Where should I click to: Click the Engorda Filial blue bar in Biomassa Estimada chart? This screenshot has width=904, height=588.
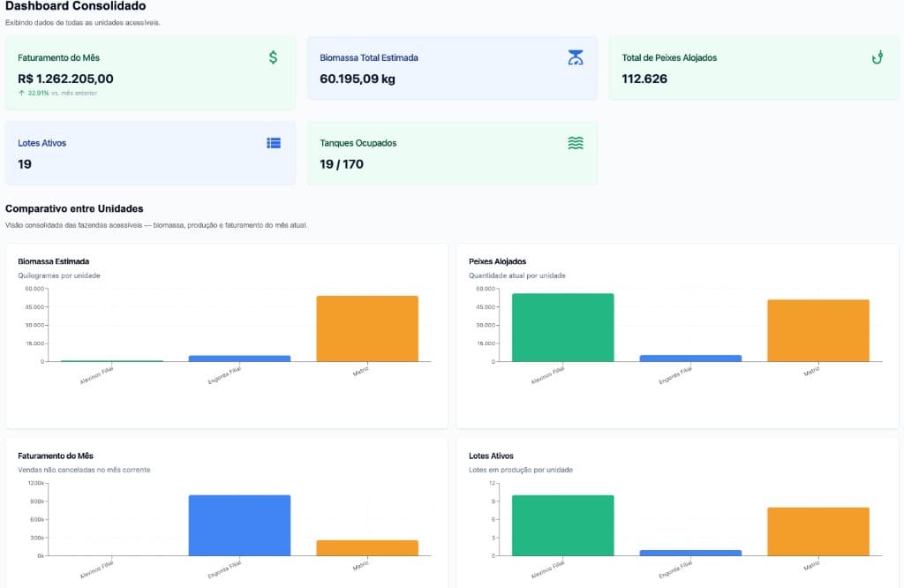click(x=240, y=358)
